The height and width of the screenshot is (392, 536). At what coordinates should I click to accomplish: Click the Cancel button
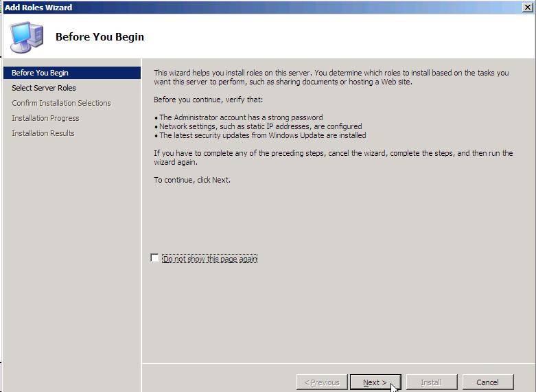coord(488,382)
